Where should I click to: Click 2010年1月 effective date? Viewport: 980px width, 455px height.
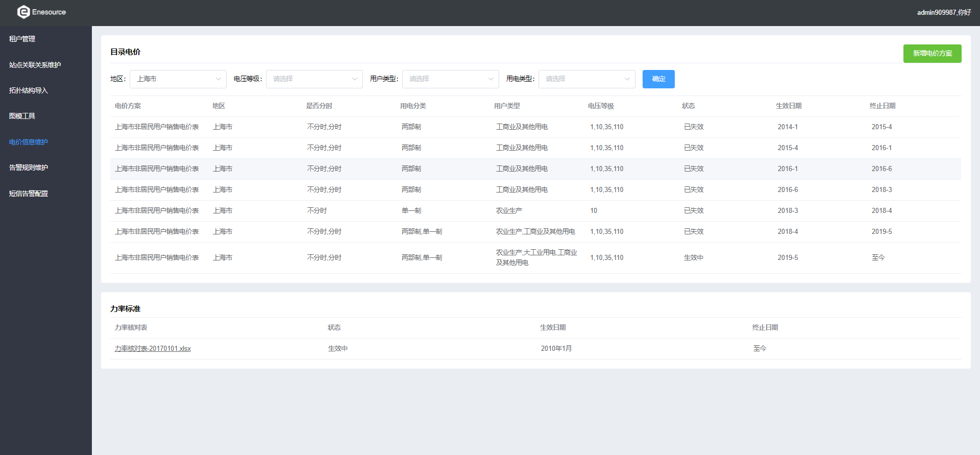coord(556,348)
